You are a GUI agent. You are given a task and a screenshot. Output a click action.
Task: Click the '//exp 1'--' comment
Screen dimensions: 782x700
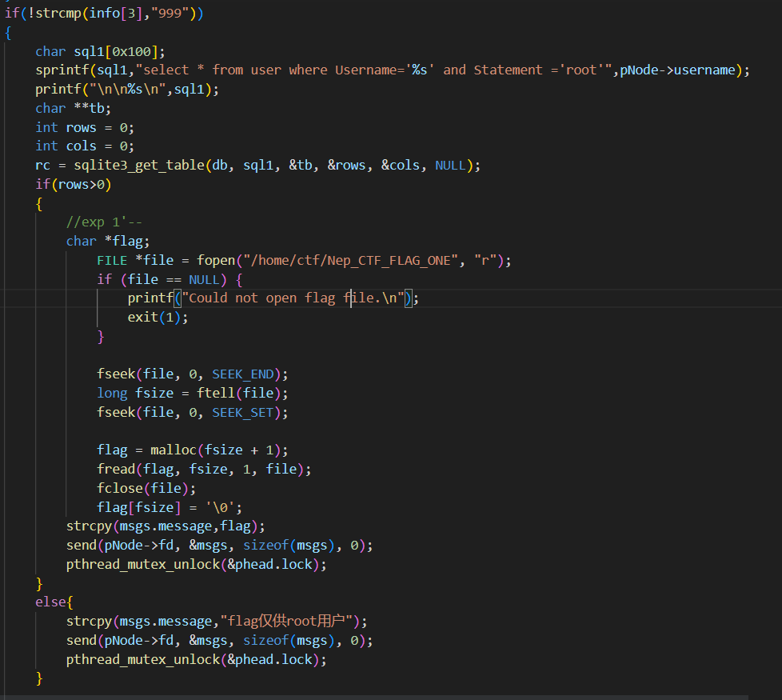(x=104, y=222)
